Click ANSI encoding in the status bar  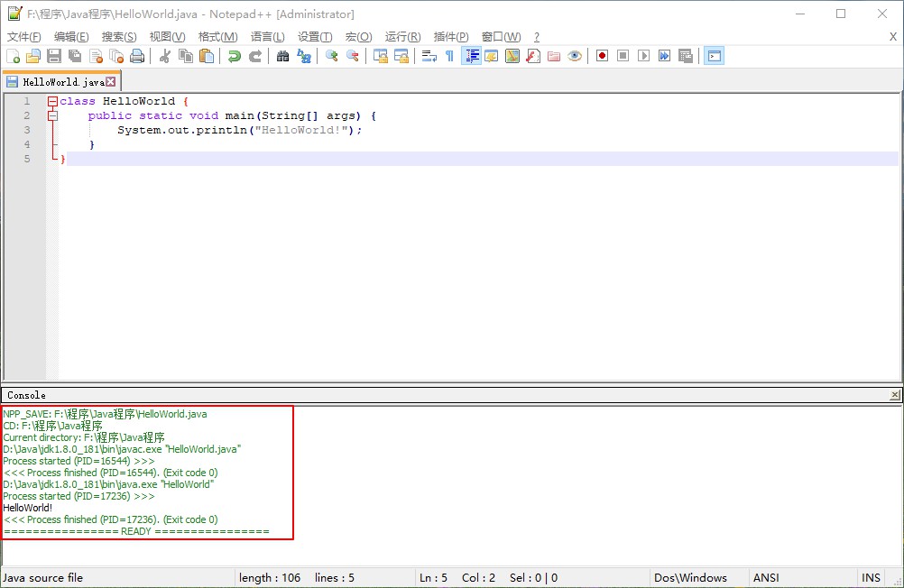click(766, 577)
